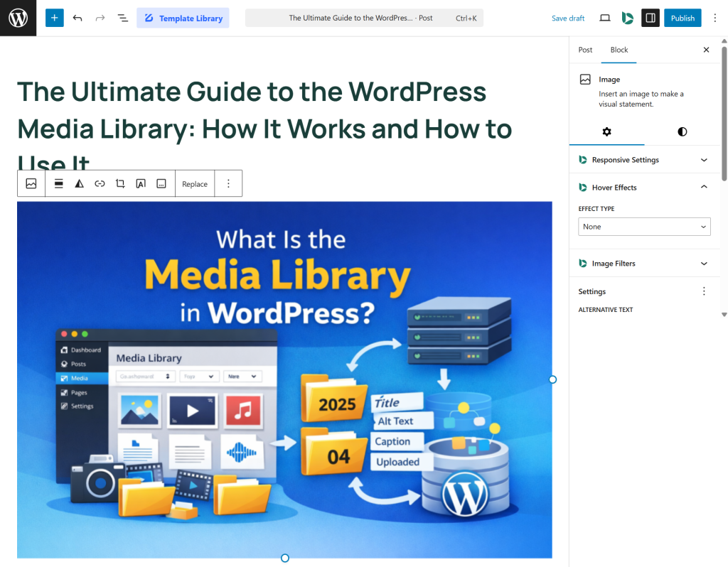Viewport: 728px width, 567px height.
Task: Apply a duotone filter to the image
Action: coord(79,183)
